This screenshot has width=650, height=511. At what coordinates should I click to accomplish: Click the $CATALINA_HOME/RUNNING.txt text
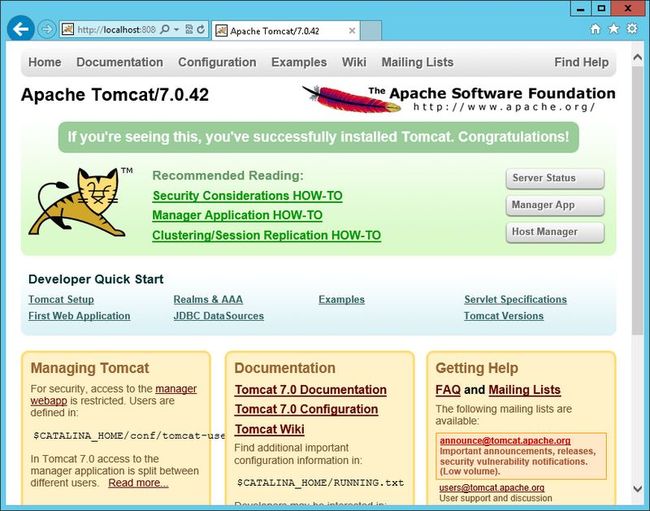320,483
